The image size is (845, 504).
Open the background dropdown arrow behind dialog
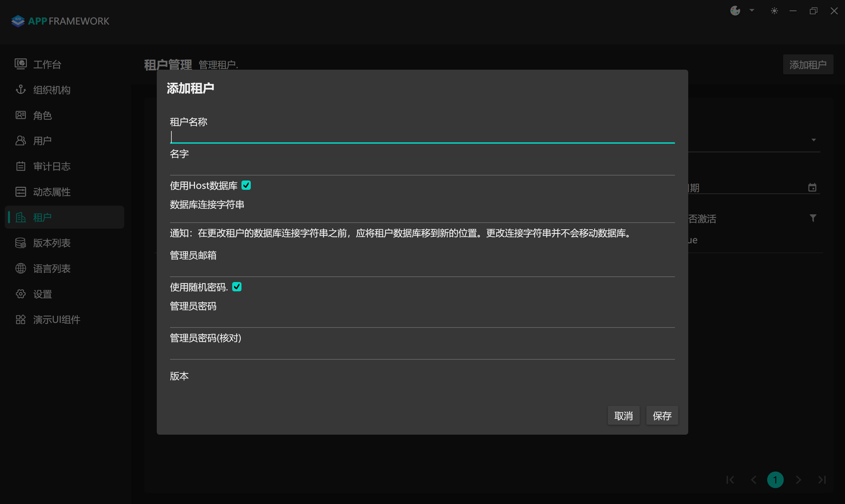813,140
